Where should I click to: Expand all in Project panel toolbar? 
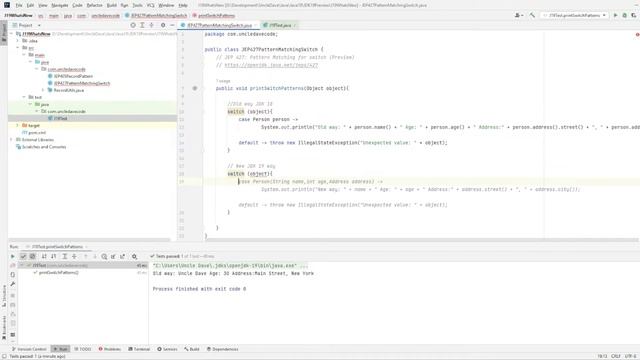tap(142, 25)
